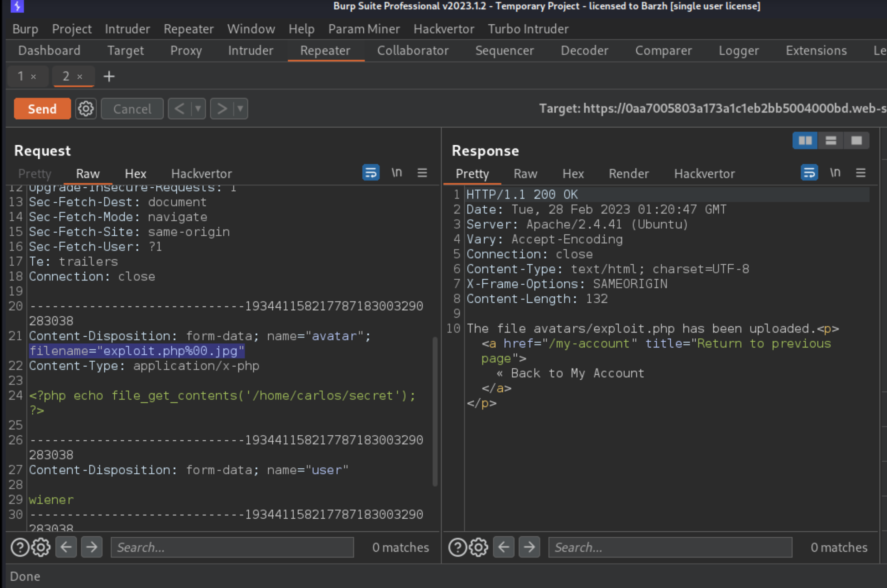Switch to Repeater tab 1
Screen dimensions: 887x588
[21, 77]
